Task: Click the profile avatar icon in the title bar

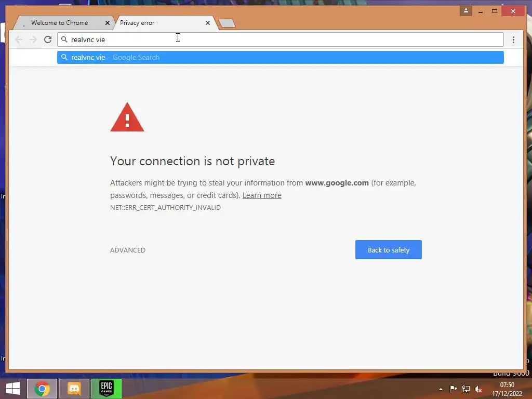Action: pyautogui.click(x=466, y=11)
